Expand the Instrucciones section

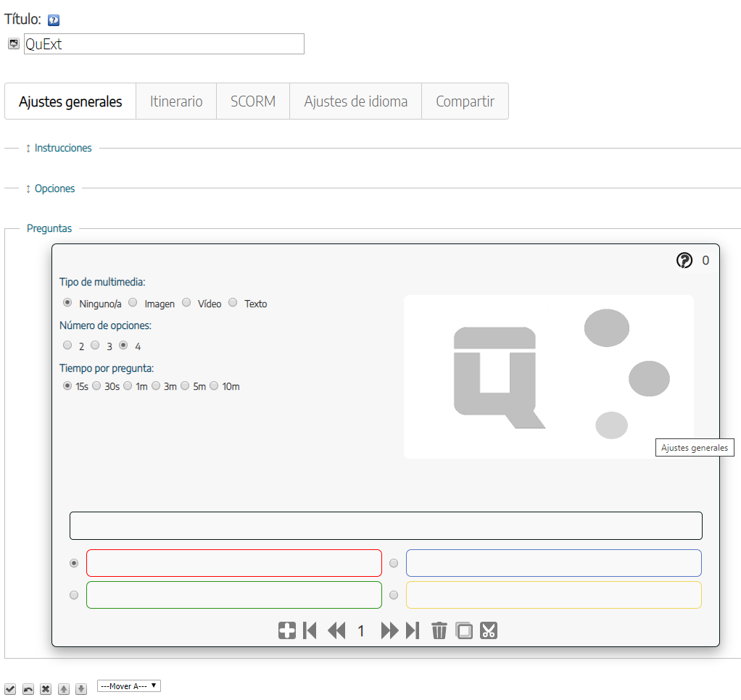pyautogui.click(x=62, y=148)
